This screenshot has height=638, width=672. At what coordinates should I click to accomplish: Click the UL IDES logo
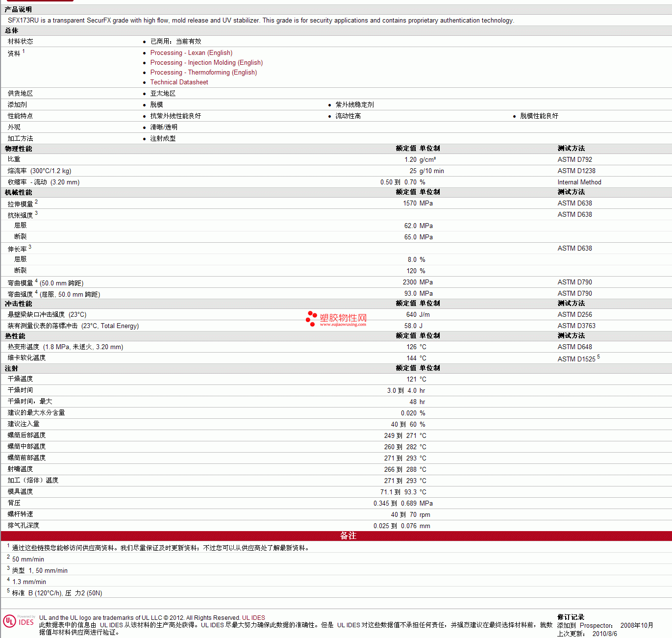(x=19, y=621)
